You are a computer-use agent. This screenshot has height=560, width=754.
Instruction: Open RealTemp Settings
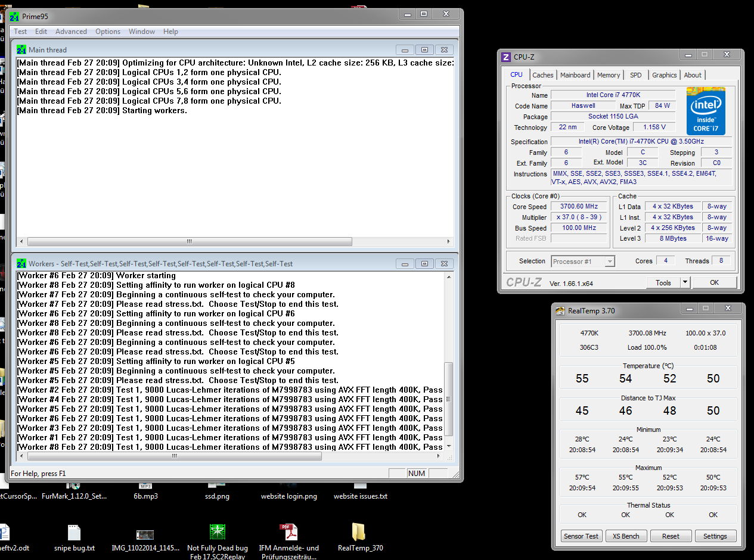click(x=715, y=536)
